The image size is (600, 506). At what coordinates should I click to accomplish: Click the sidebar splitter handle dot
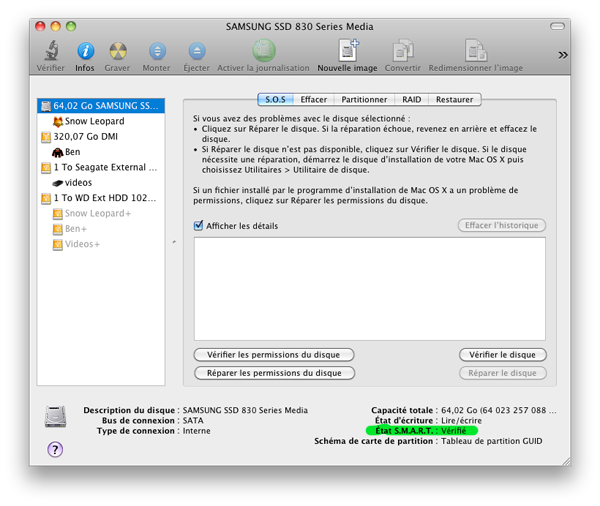click(x=174, y=242)
